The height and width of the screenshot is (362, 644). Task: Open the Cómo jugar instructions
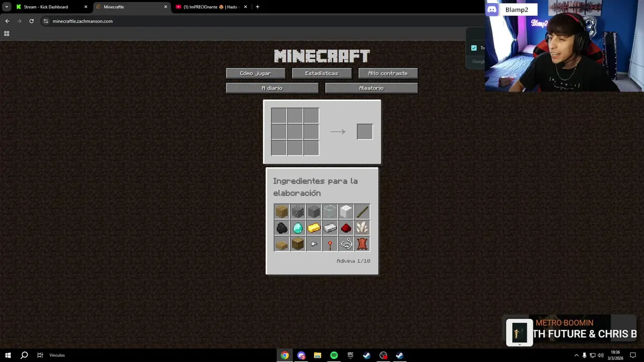click(x=256, y=73)
